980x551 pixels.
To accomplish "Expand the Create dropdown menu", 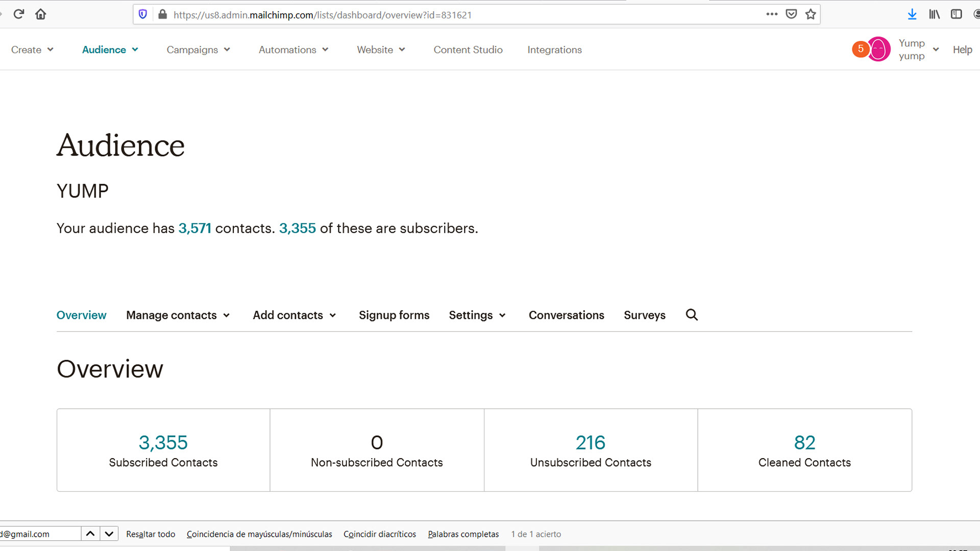I will [32, 49].
